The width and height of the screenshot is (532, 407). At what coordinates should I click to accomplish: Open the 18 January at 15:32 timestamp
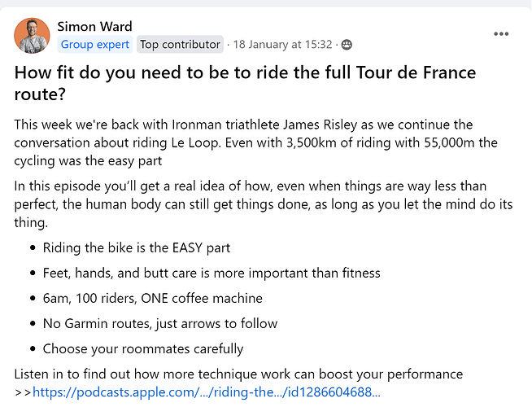282,45
